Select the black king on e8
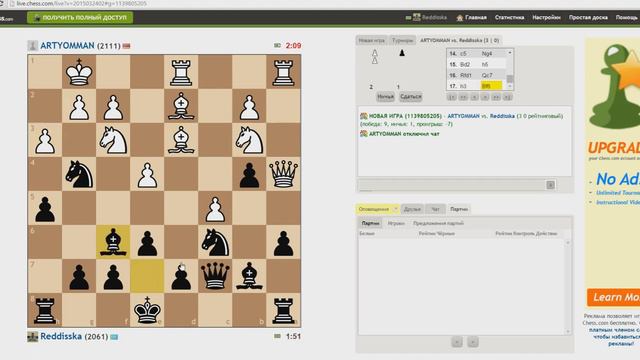The width and height of the screenshot is (640, 360). tap(147, 310)
